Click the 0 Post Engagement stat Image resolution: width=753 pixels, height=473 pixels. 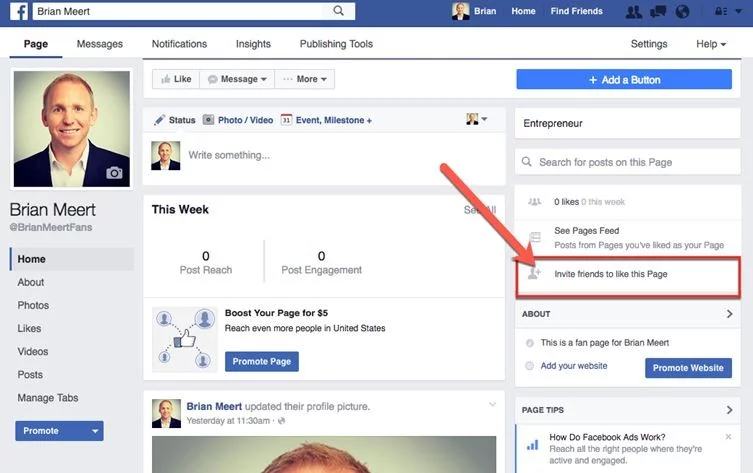click(321, 262)
